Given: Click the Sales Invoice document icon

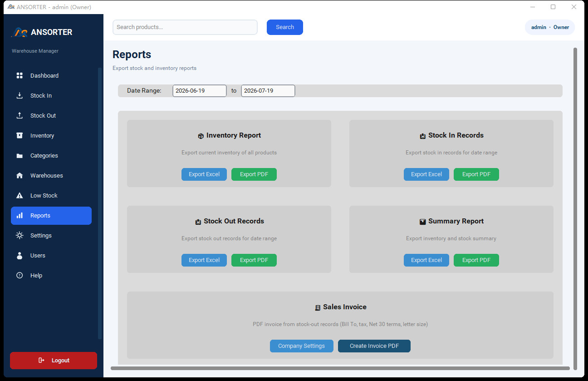Looking at the screenshot, I should 318,307.
